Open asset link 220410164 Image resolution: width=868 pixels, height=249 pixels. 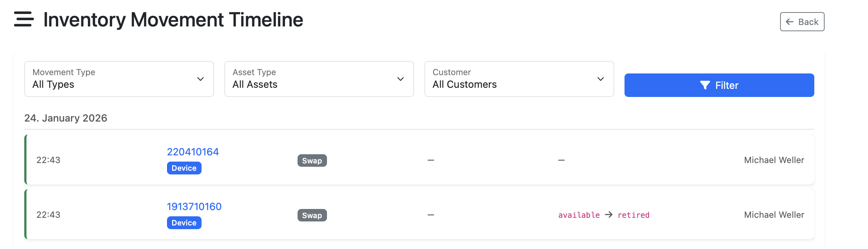[193, 152]
